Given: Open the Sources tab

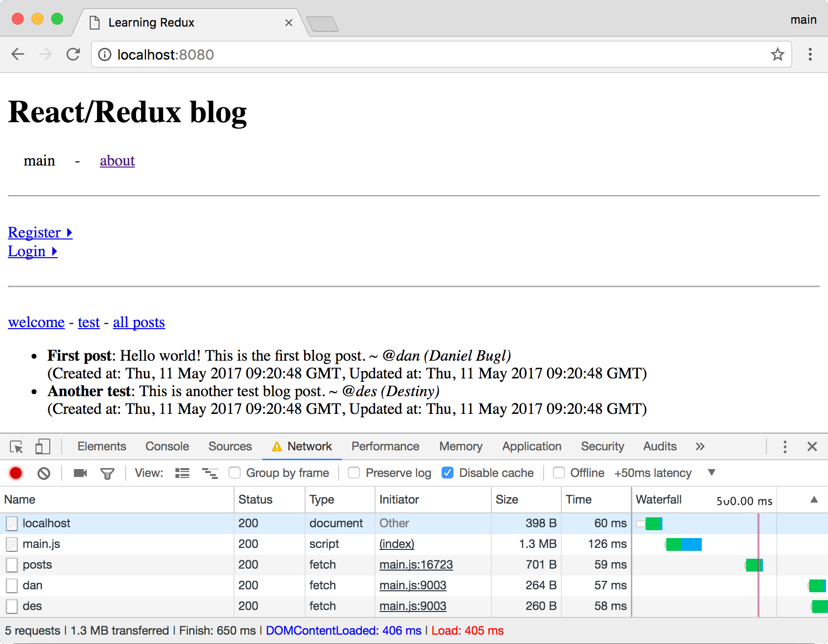Looking at the screenshot, I should (x=230, y=446).
